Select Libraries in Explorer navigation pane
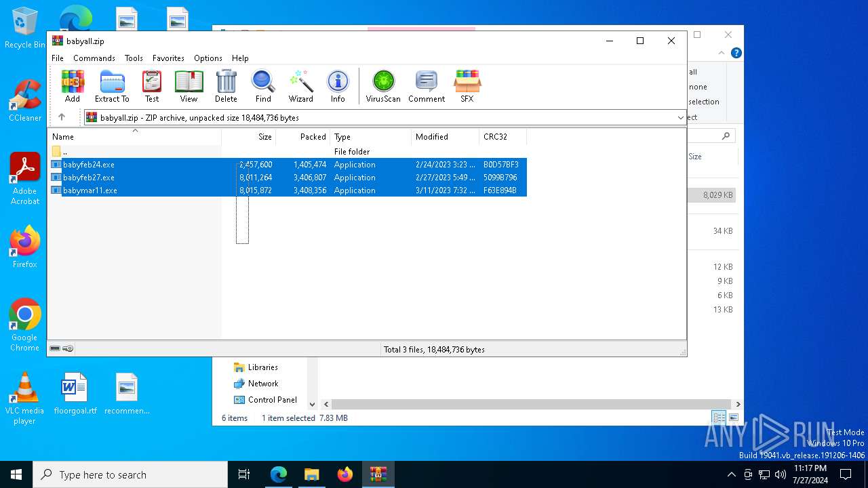The height and width of the screenshot is (488, 868). click(256, 367)
